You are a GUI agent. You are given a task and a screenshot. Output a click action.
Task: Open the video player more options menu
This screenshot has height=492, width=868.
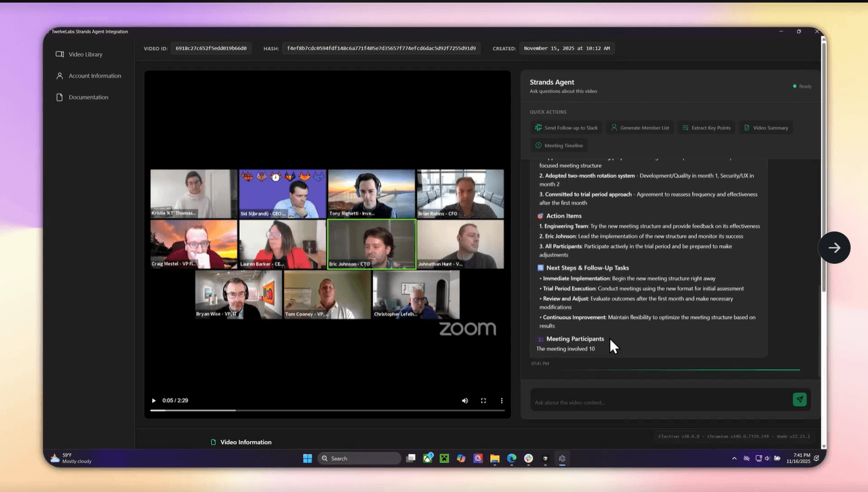(502, 400)
